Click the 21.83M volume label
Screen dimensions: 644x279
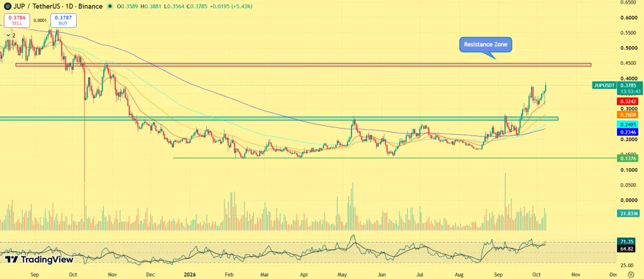point(628,214)
